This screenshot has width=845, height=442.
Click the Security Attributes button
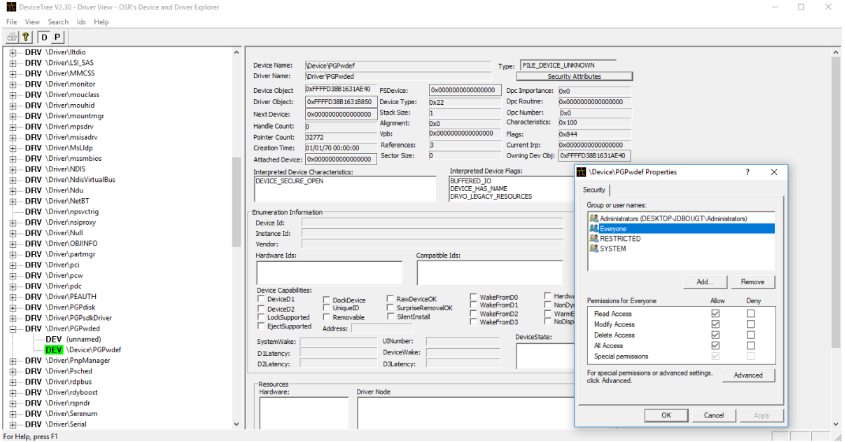coord(573,76)
